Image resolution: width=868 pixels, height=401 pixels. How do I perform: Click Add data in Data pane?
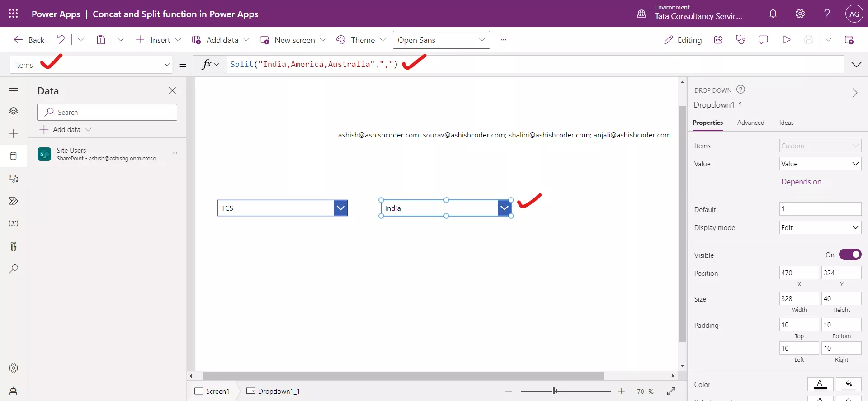tap(66, 130)
